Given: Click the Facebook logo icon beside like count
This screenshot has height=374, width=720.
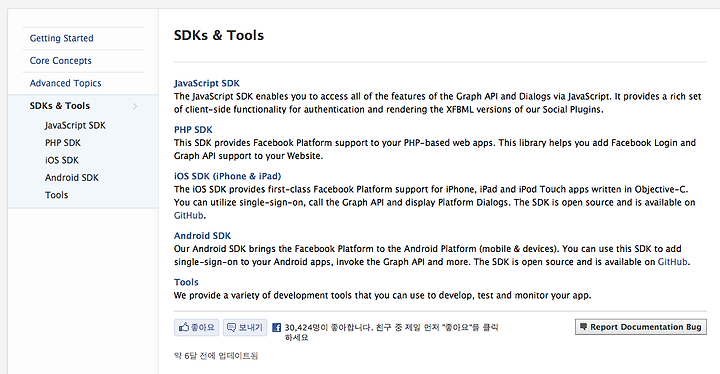Looking at the screenshot, I should click(276, 328).
